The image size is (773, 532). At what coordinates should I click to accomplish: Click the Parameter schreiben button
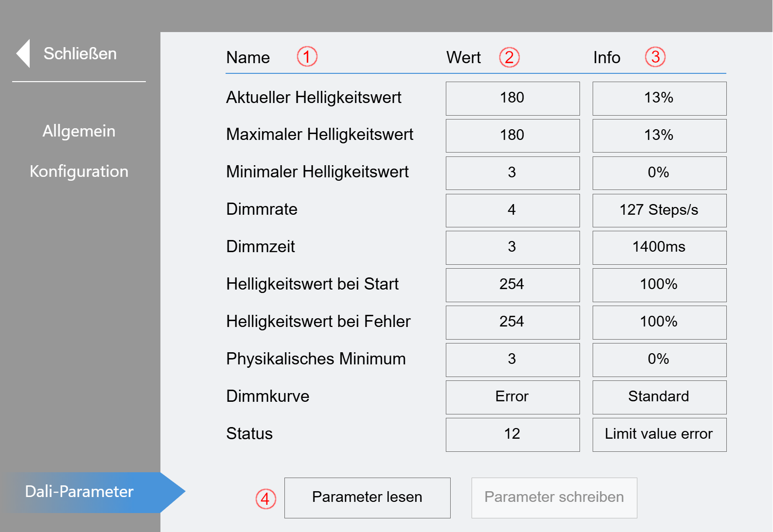point(554,498)
